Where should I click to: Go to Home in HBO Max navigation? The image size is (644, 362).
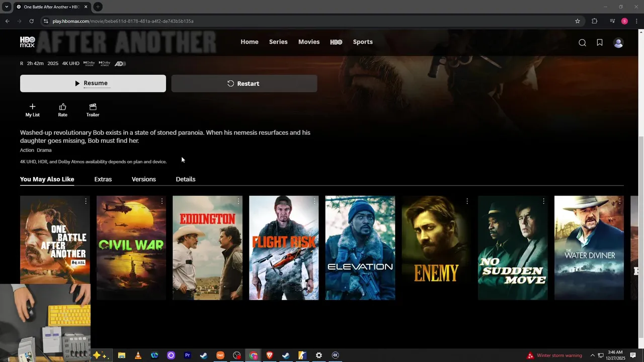coord(250,42)
